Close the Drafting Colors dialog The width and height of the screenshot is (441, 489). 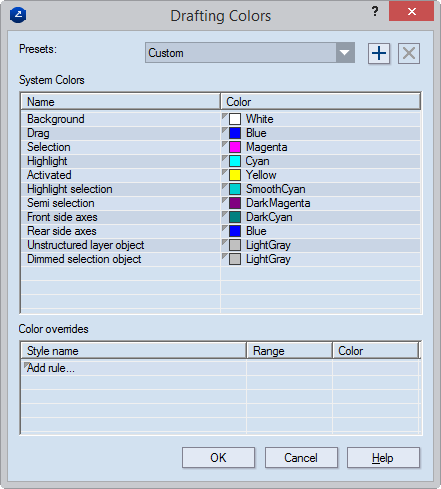(411, 12)
